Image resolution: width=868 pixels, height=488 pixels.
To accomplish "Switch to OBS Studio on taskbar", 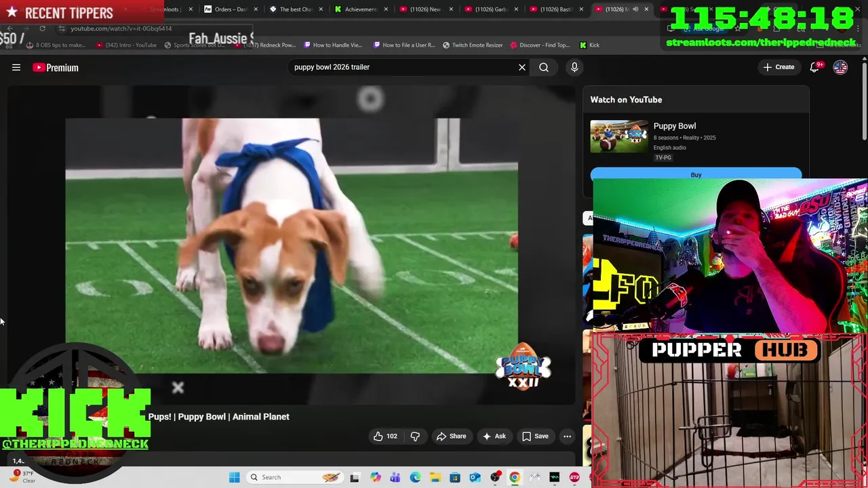I will (495, 477).
